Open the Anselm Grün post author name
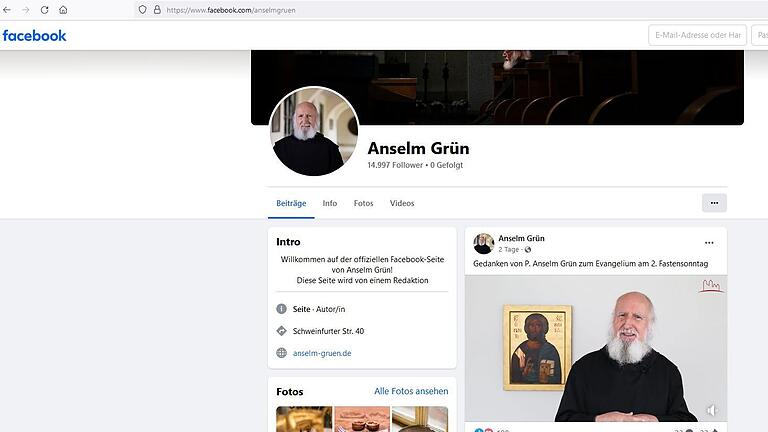Viewport: 768px width, 432px height. point(521,239)
